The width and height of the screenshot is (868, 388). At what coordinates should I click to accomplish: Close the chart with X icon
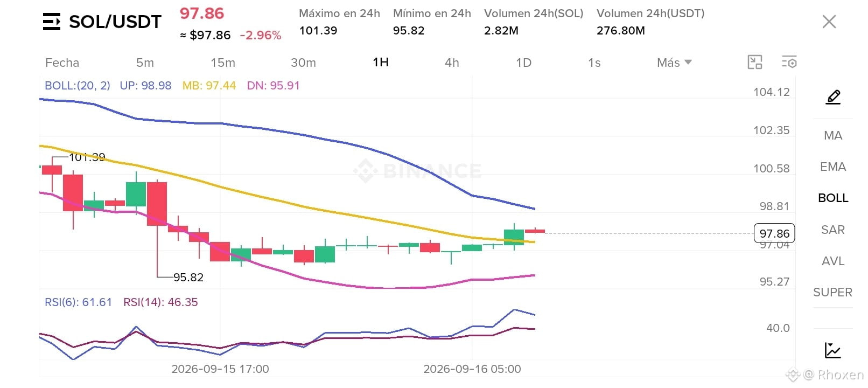[x=829, y=22]
